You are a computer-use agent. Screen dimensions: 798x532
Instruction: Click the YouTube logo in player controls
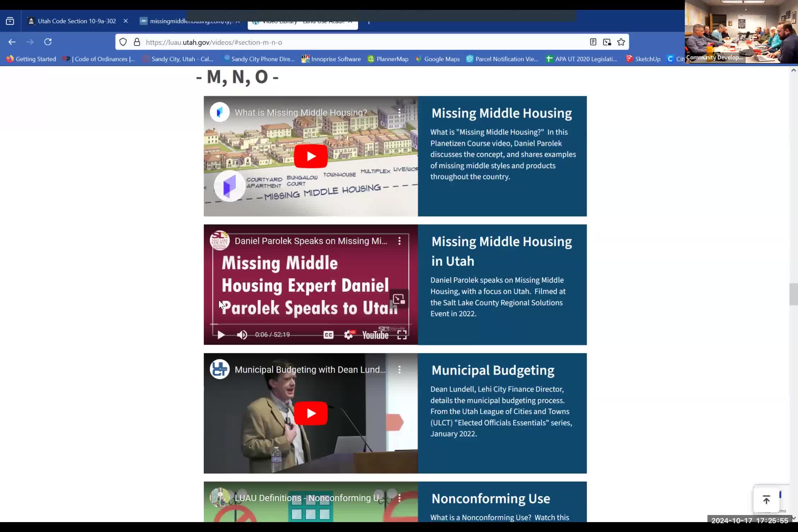click(x=375, y=335)
